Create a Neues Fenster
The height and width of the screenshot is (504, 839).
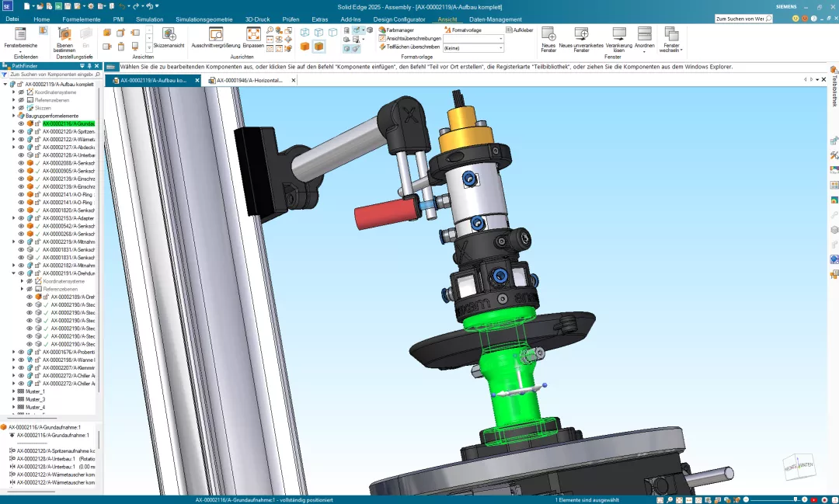tap(548, 39)
